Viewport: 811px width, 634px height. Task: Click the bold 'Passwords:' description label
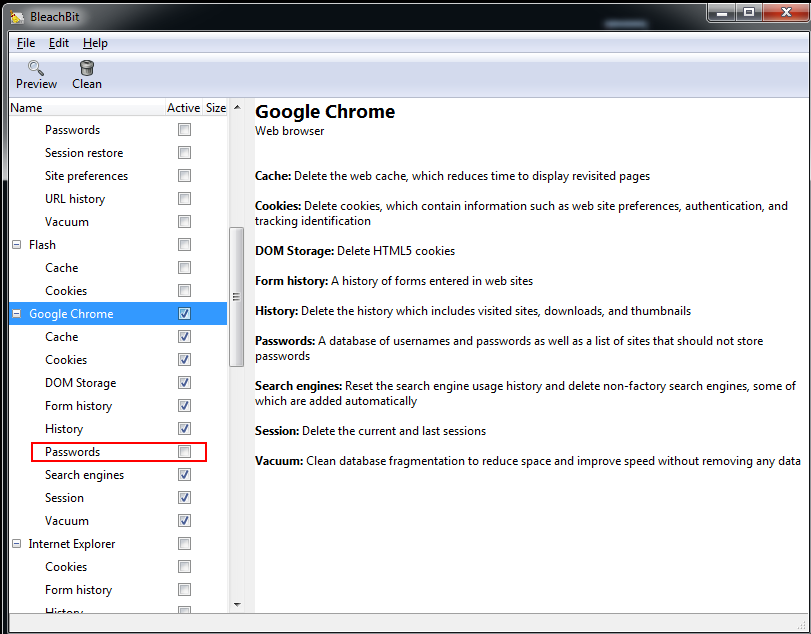(x=285, y=341)
